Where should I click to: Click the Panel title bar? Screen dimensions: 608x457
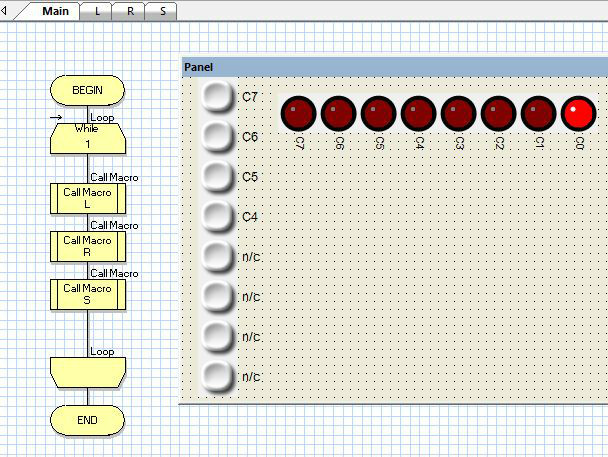click(x=392, y=67)
